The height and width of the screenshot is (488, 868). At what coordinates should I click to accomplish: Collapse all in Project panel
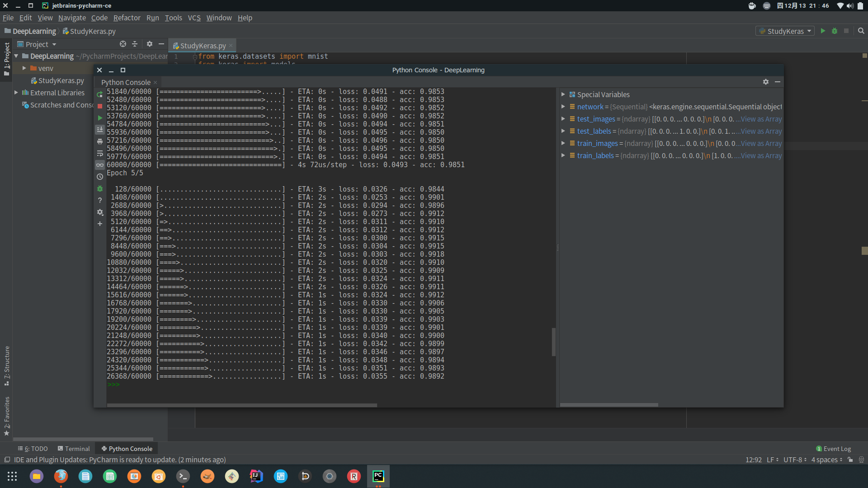coord(135,44)
